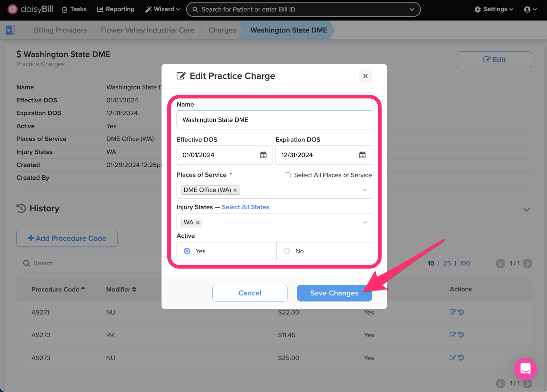Remove the DME Office (WA) tag
The height and width of the screenshot is (392, 547).
[x=235, y=190]
